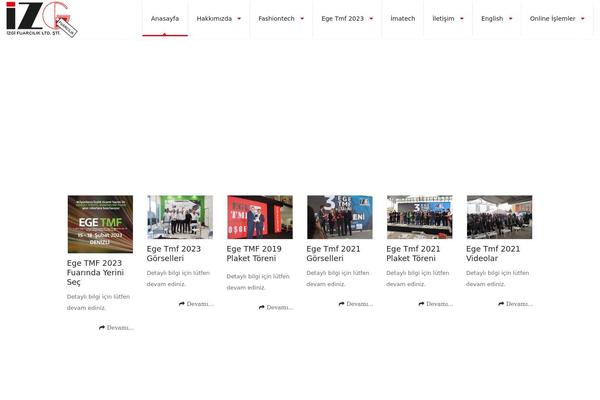Open the Ege Tmf 2023 Görselleri photo

180,217
